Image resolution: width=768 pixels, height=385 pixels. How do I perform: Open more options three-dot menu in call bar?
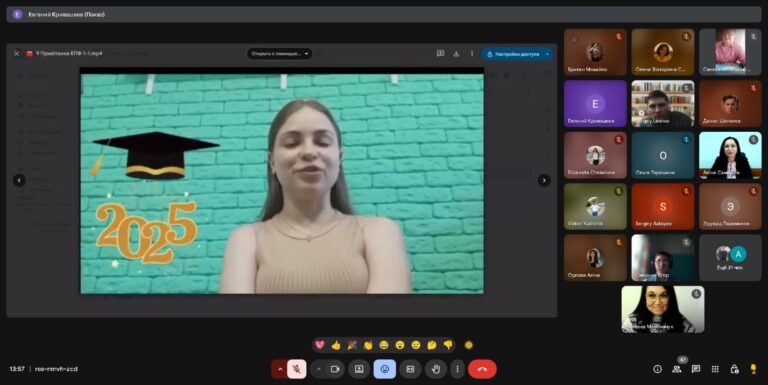pos(457,369)
